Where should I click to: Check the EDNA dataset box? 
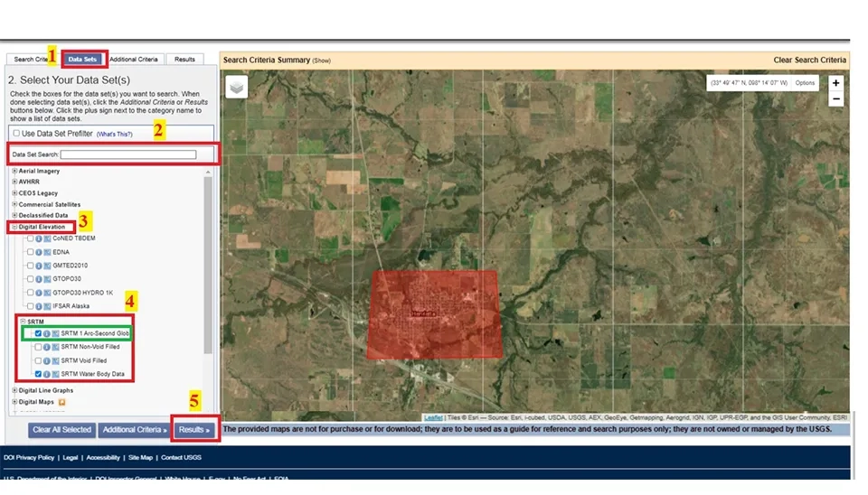tap(31, 252)
